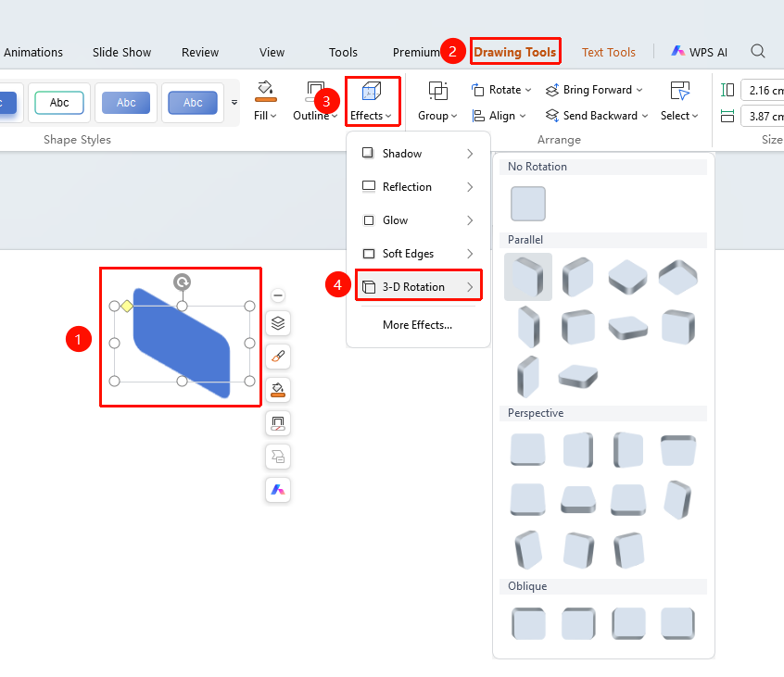This screenshot has height=677, width=784.
Task: Choose second preset in third Parallel row
Action: click(x=578, y=377)
